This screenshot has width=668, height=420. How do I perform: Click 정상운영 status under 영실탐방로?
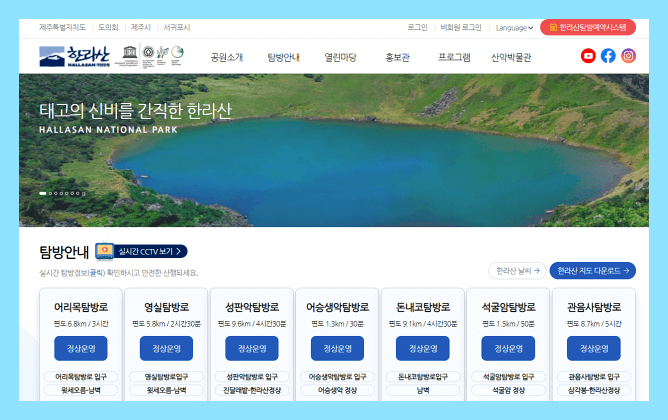pos(166,348)
